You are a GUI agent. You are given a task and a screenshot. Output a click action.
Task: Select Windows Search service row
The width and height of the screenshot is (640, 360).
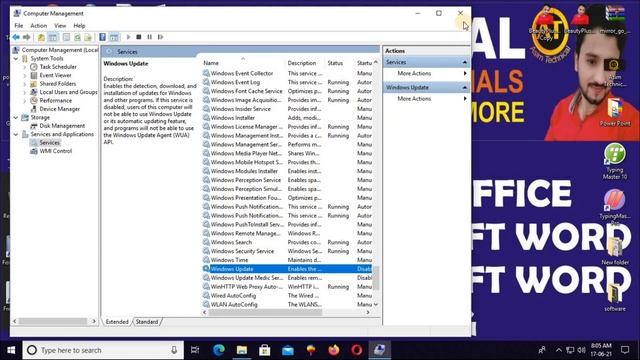coord(287,242)
